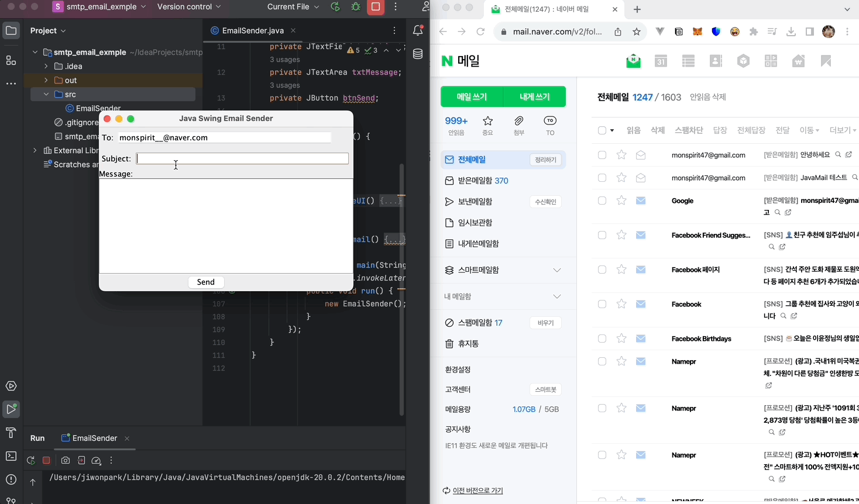Click the 내게 쓰기 button
This screenshot has width=859, height=504.
pyautogui.click(x=535, y=96)
